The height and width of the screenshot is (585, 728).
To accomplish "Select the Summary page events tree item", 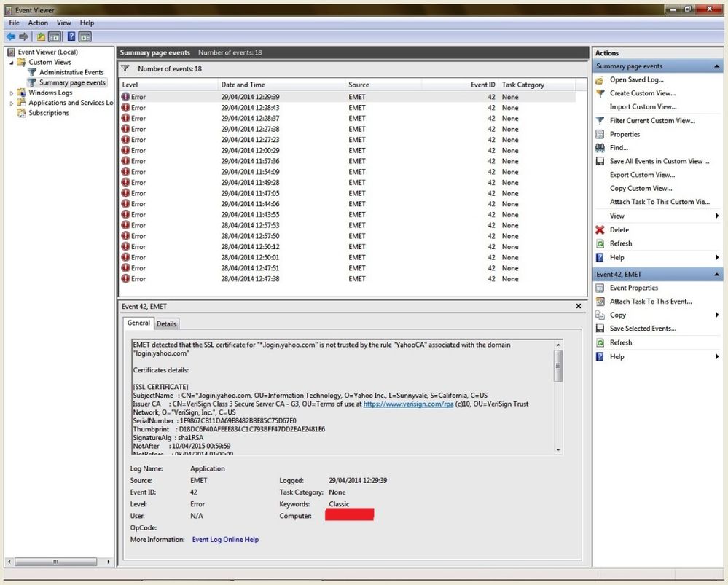I will click(72, 82).
